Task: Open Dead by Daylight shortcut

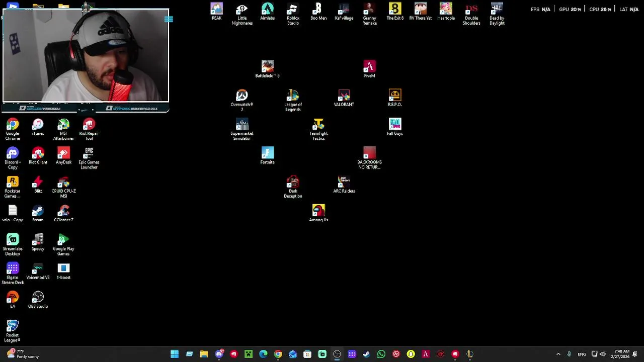Action: [497, 14]
